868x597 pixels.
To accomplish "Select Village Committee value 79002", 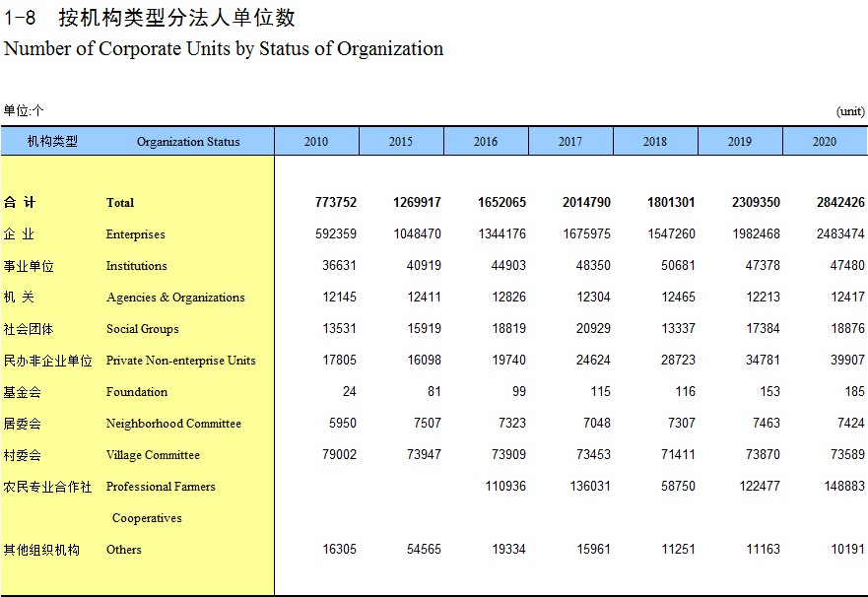I will (339, 455).
